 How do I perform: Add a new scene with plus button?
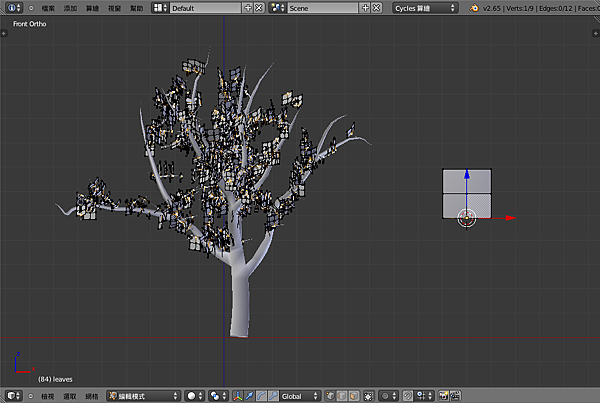click(365, 8)
